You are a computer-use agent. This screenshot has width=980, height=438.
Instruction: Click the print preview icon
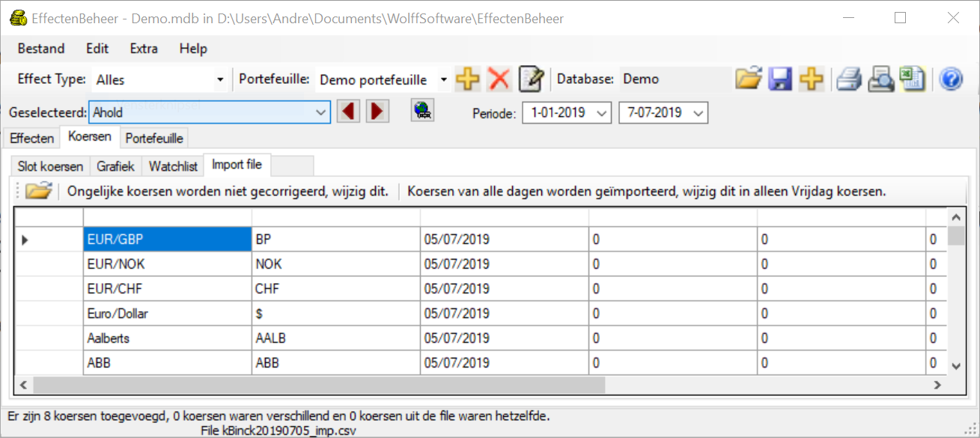tap(881, 79)
